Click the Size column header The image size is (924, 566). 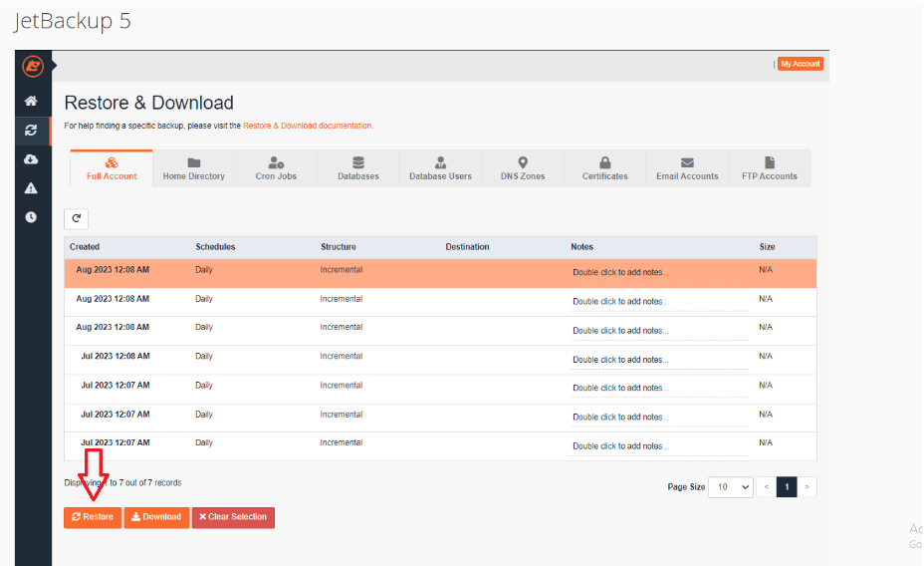coord(767,247)
